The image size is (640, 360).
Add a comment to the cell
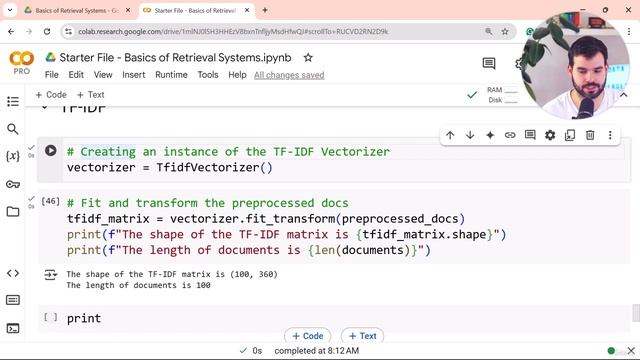coord(530,135)
